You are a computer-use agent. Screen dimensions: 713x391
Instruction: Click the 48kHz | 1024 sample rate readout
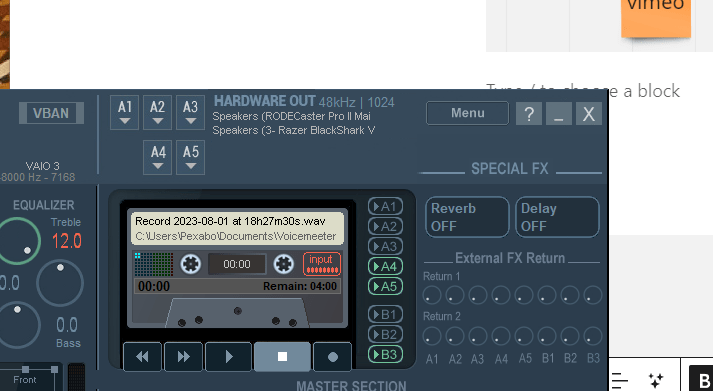pos(356,102)
